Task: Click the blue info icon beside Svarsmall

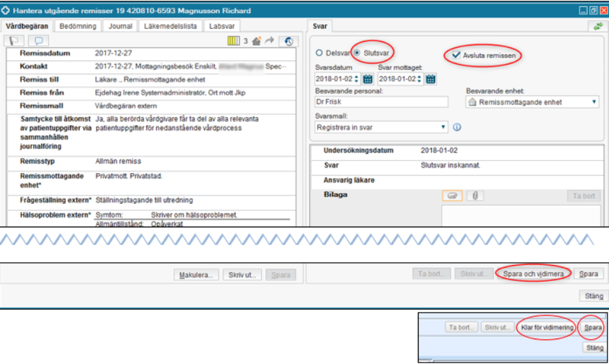Action: 457,127
